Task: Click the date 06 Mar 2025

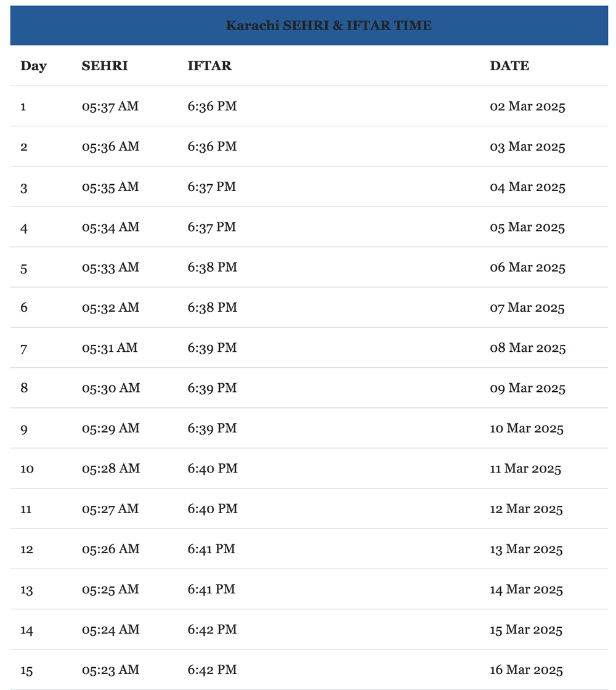Action: point(527,267)
